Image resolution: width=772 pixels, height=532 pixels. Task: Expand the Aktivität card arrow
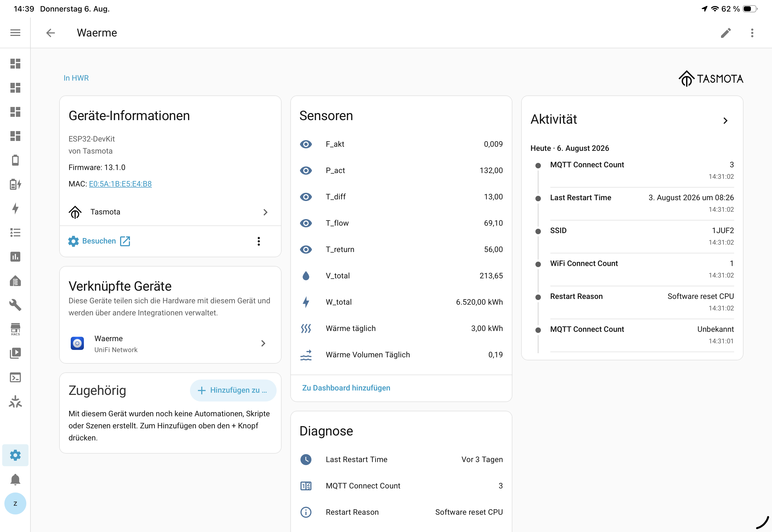click(725, 121)
